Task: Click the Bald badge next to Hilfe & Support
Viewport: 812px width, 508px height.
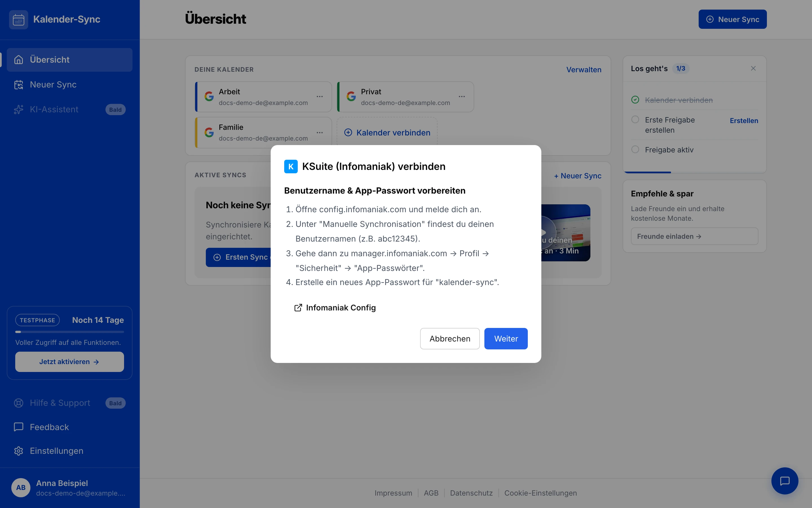Action: 115,403
